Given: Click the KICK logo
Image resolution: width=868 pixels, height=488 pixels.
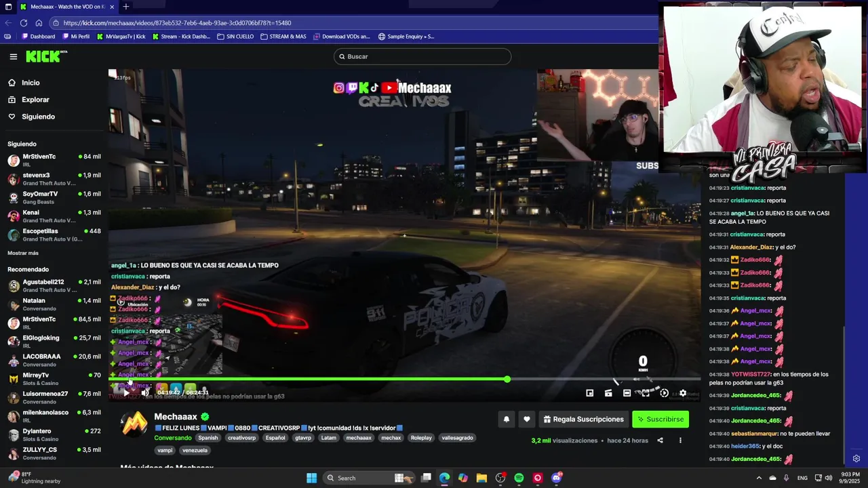Looking at the screenshot, I should tap(46, 56).
